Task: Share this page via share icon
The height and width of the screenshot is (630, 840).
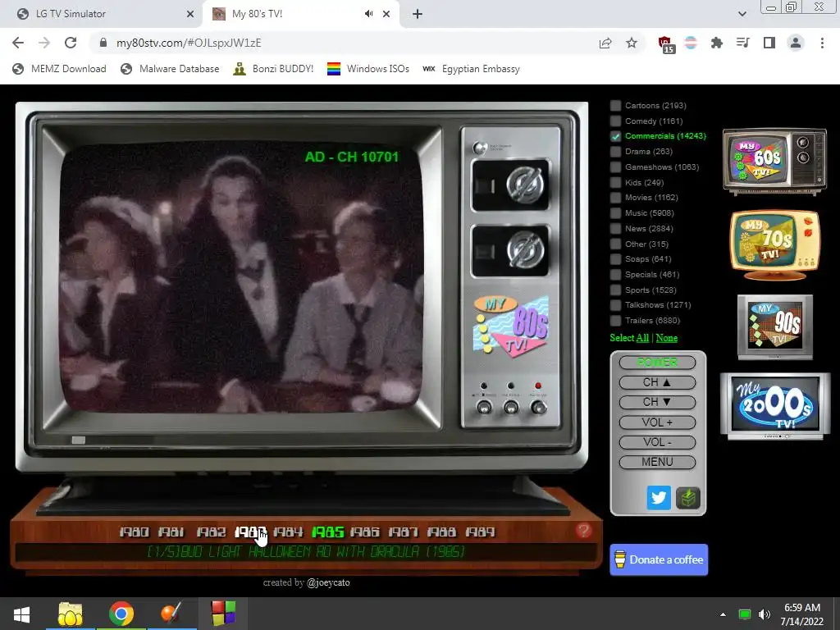Action: click(x=605, y=43)
